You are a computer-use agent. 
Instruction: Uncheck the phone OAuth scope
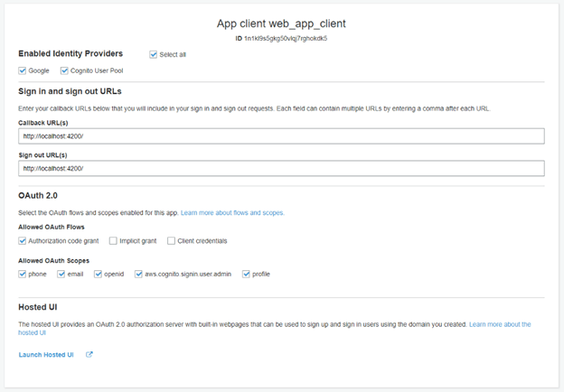23,274
